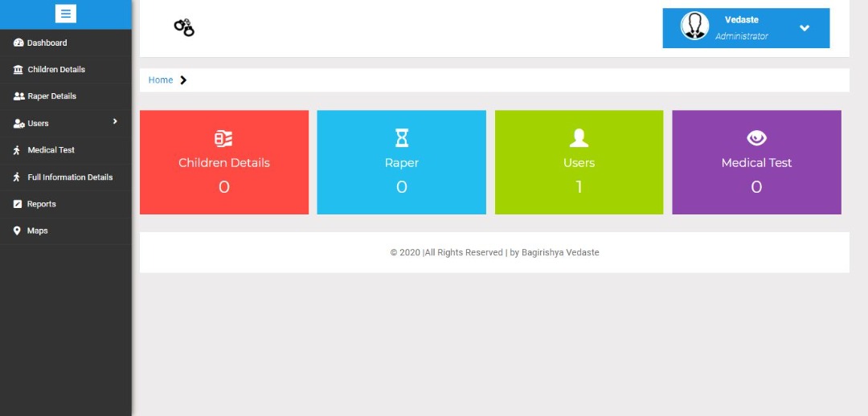Open the Dashboard menu item
This screenshot has width=868, height=416.
66,43
